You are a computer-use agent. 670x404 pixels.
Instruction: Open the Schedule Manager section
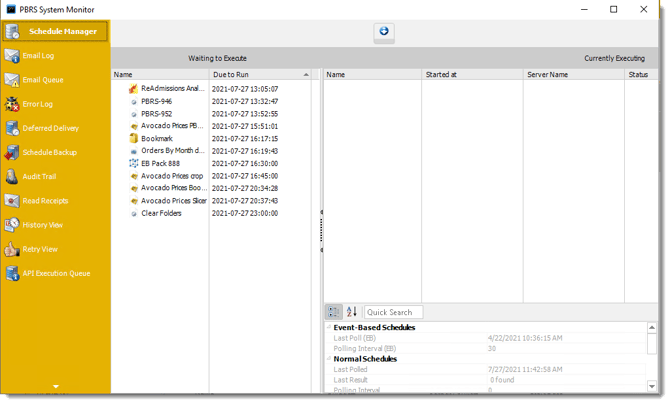point(55,32)
